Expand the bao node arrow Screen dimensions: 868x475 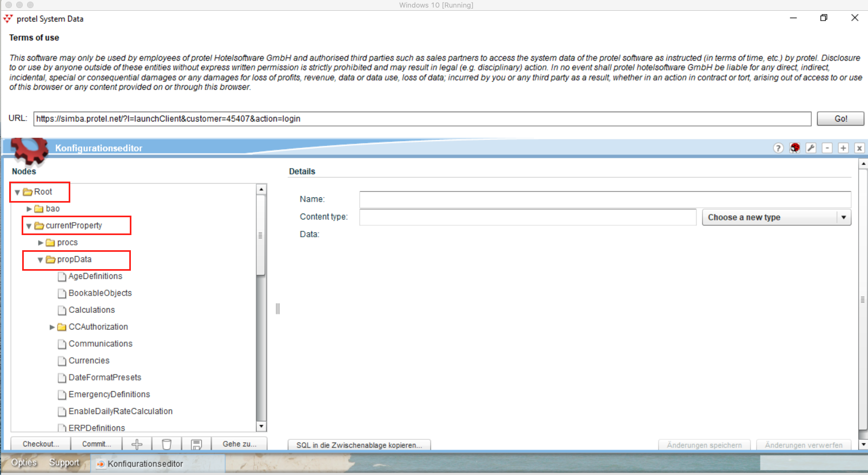click(x=29, y=209)
